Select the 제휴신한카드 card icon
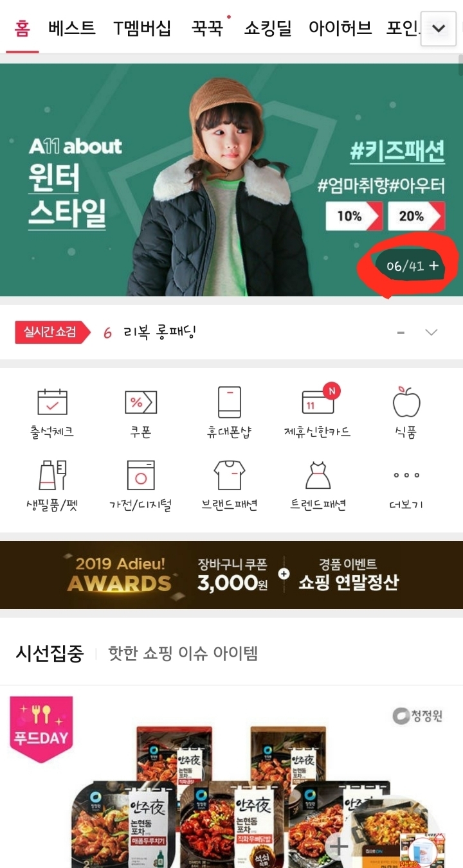 tap(318, 400)
